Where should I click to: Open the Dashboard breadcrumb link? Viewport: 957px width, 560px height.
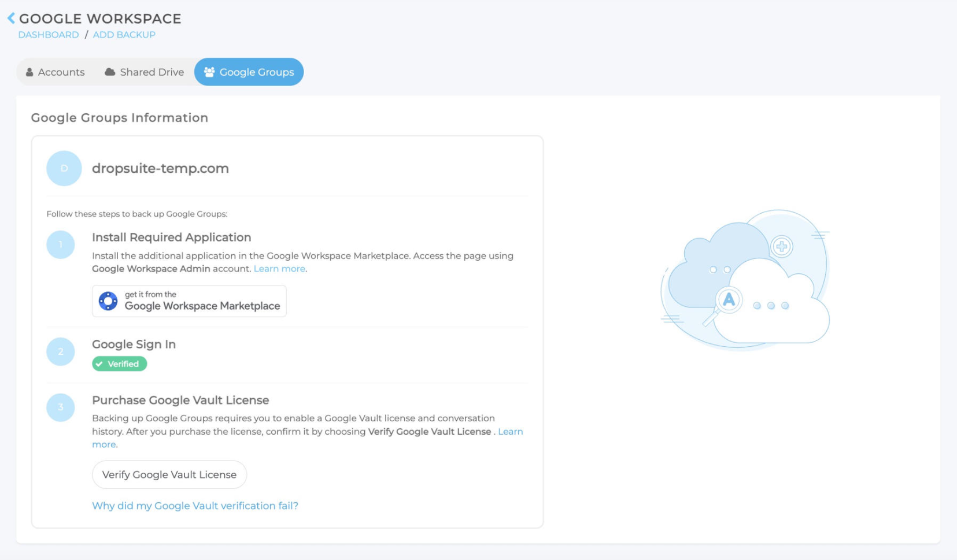[x=49, y=35]
